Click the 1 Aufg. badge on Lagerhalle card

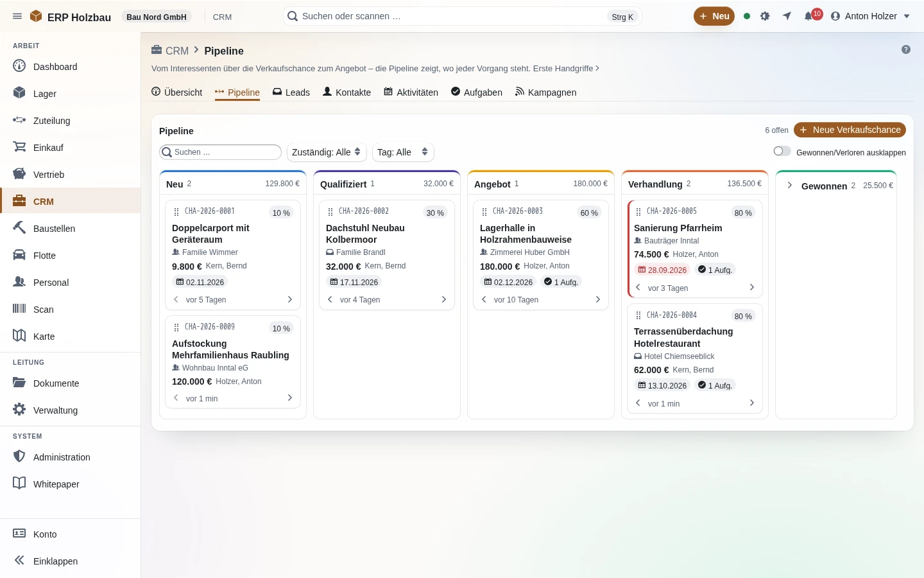point(561,282)
